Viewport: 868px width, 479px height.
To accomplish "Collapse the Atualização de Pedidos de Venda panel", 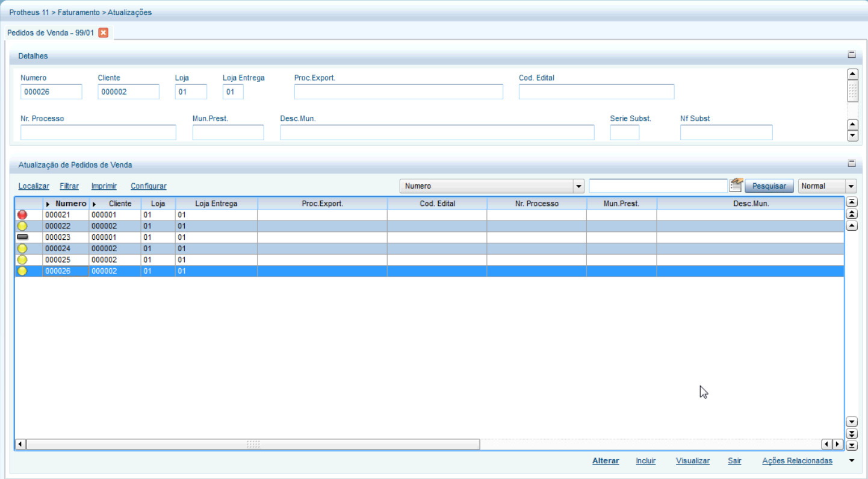I will [x=852, y=163].
